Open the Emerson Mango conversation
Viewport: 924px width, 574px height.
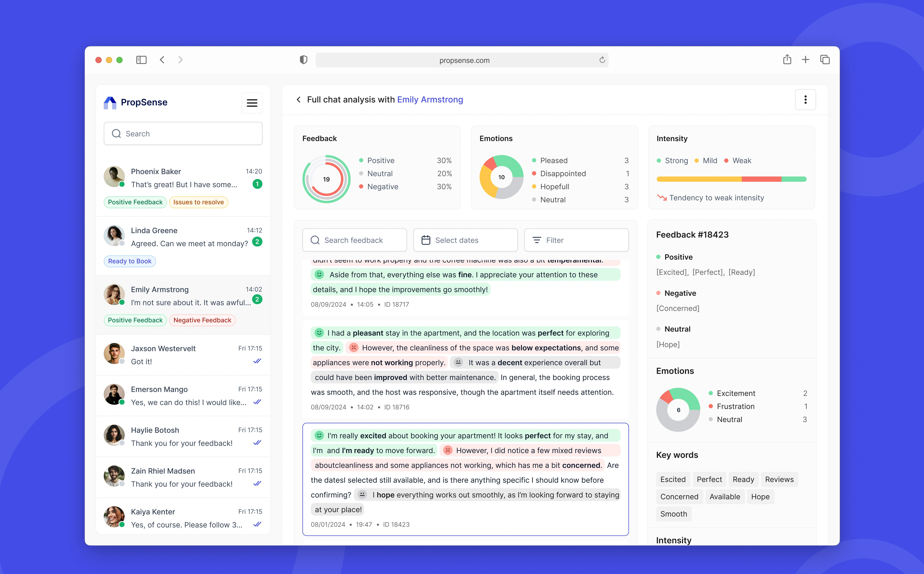coord(183,396)
